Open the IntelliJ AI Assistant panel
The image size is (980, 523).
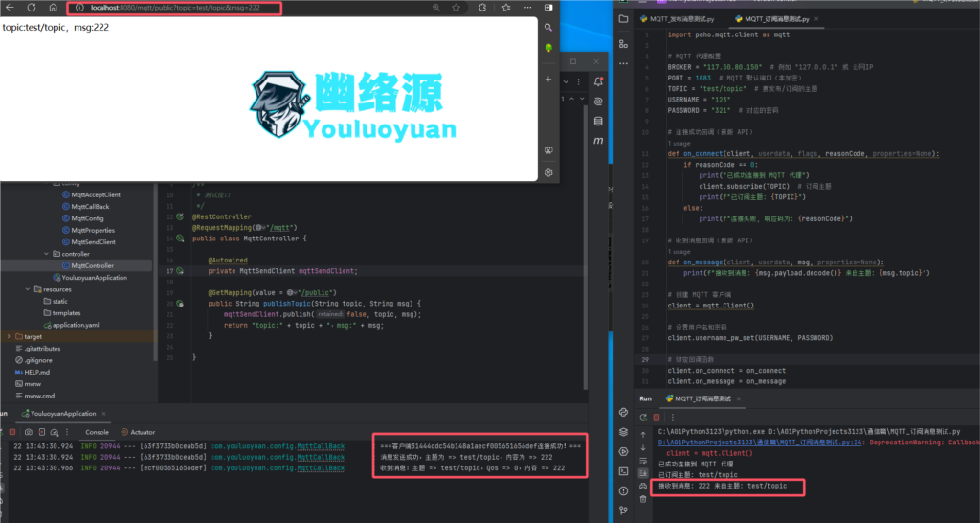598,102
